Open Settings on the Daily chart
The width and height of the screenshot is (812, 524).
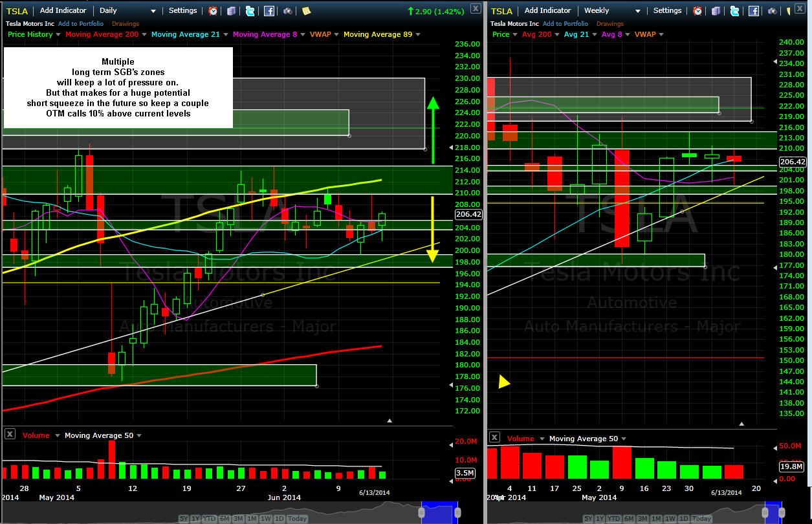[x=183, y=10]
